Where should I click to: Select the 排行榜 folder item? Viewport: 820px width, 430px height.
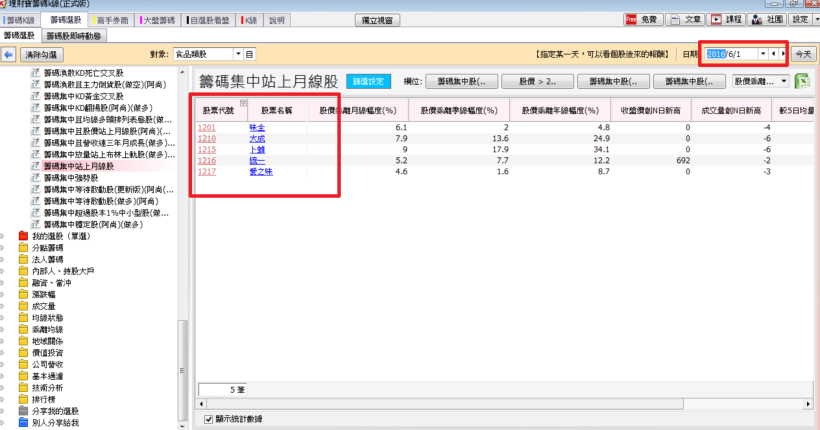pos(44,399)
